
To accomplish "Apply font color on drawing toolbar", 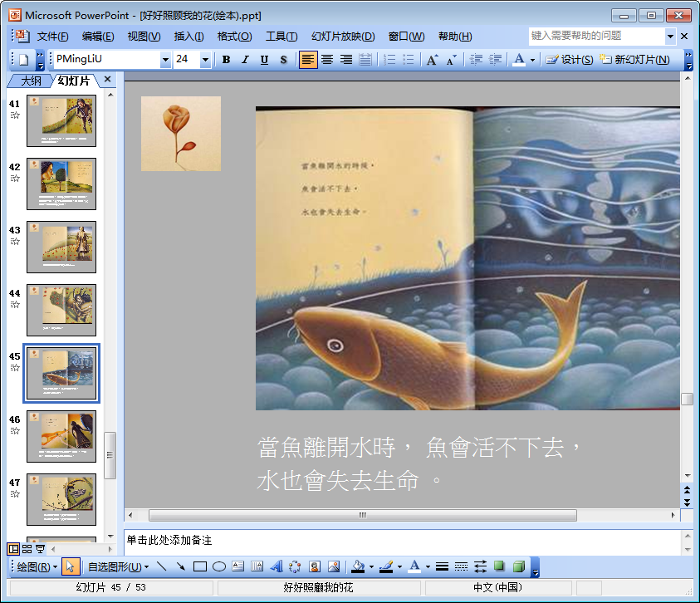I will (x=414, y=566).
